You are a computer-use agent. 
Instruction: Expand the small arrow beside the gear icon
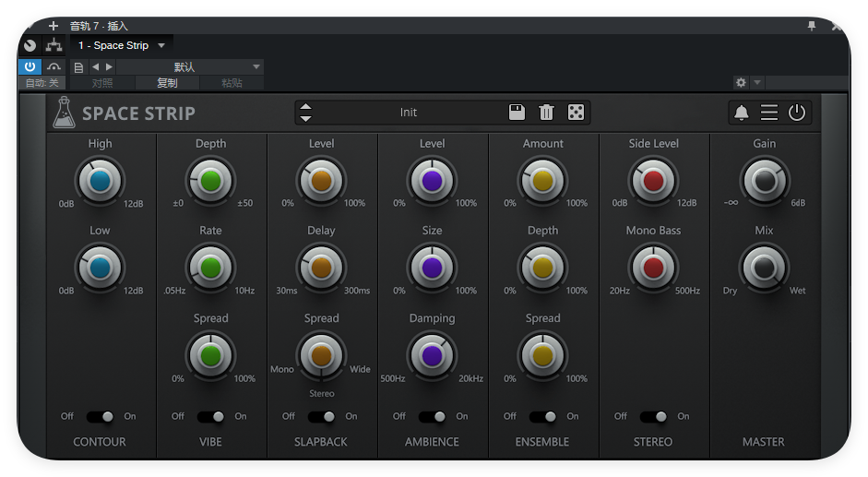coord(757,82)
